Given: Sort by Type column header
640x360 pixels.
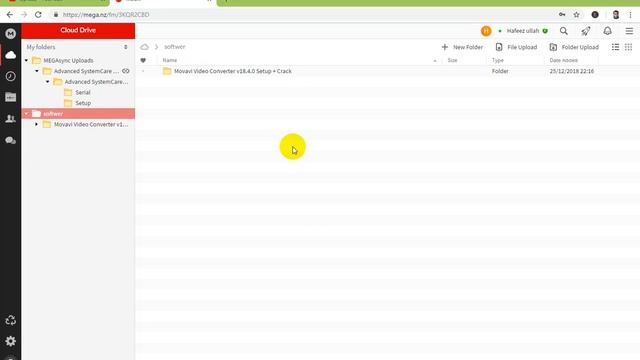Looking at the screenshot, I should pyautogui.click(x=498, y=60).
